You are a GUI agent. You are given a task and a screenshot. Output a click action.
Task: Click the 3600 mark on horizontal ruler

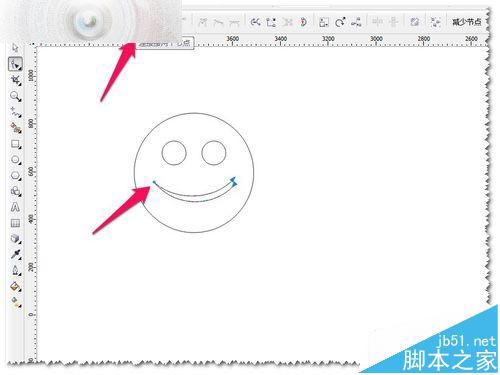click(232, 39)
